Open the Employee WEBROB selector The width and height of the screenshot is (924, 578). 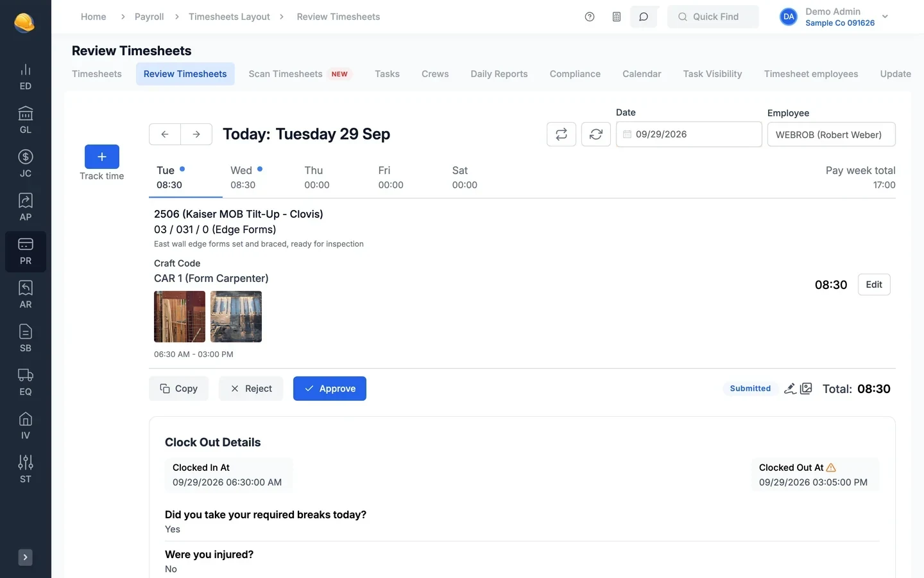832,134
